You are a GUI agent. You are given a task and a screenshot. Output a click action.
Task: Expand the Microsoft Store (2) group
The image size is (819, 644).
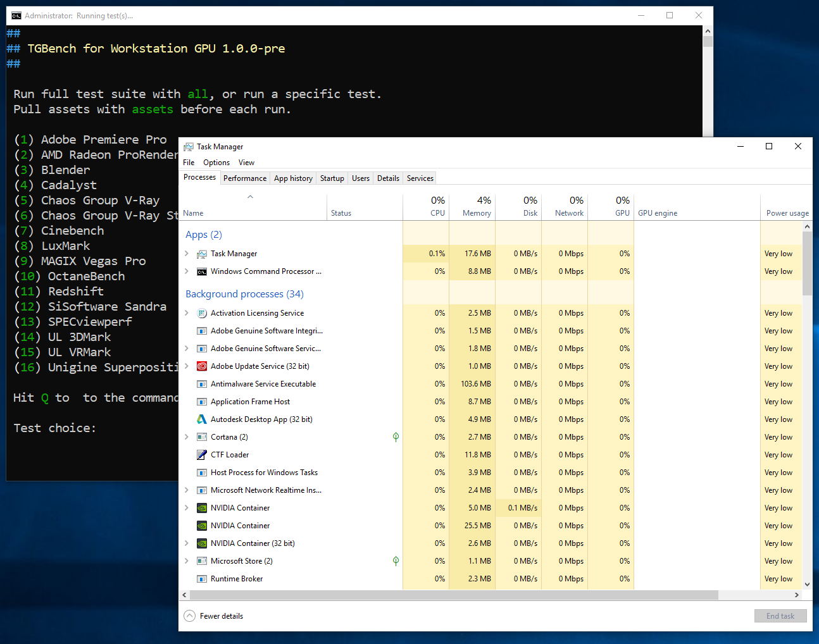tap(187, 561)
